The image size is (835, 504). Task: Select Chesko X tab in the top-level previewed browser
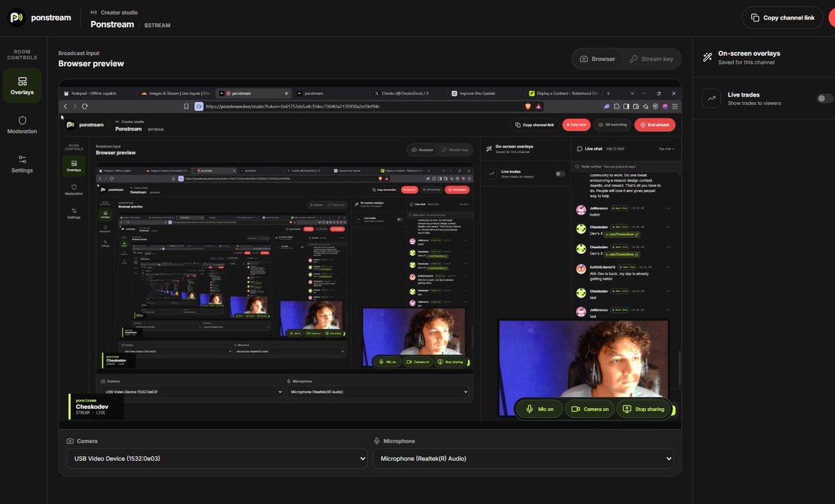coord(408,92)
